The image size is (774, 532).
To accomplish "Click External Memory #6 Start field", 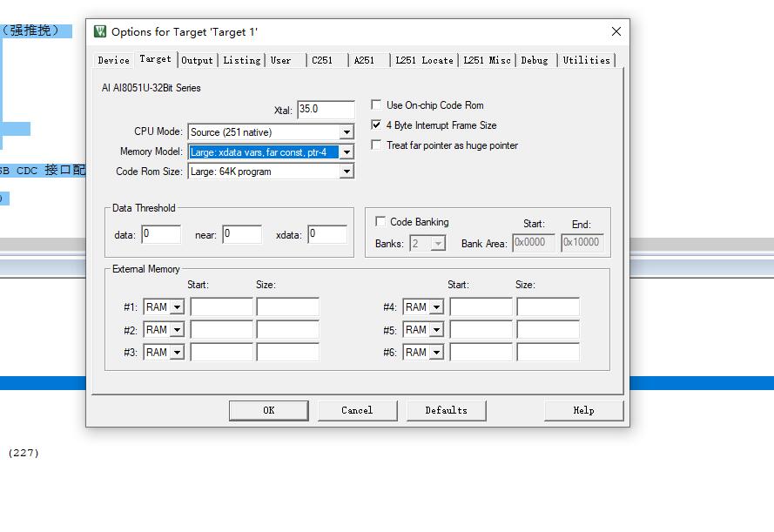I will coord(481,352).
